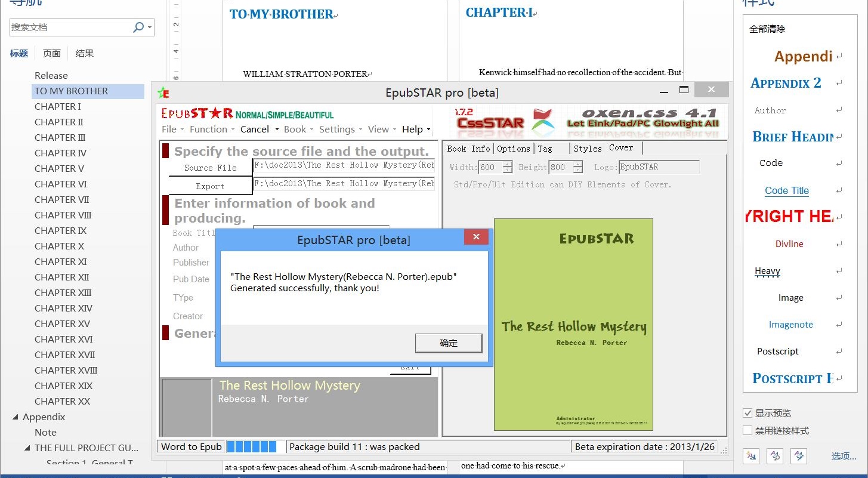
Task: Click the green cover preview thumbnail
Action: (573, 325)
